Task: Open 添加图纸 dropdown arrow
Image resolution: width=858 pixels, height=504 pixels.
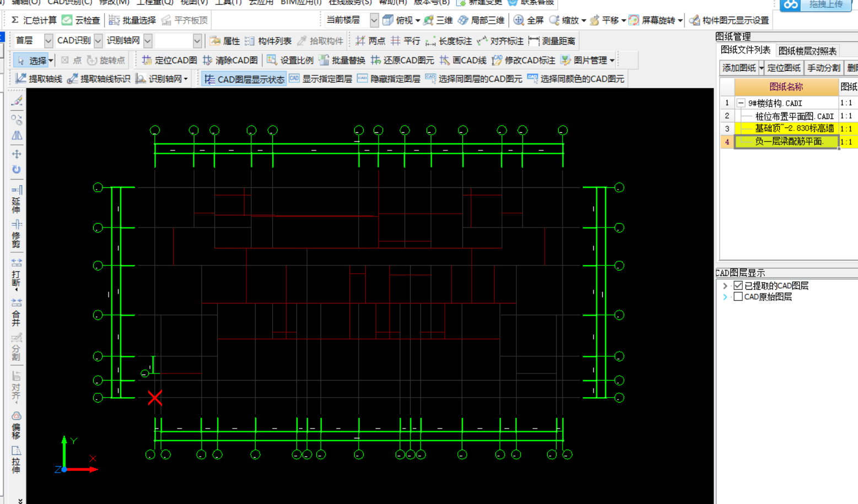Action: pyautogui.click(x=762, y=68)
